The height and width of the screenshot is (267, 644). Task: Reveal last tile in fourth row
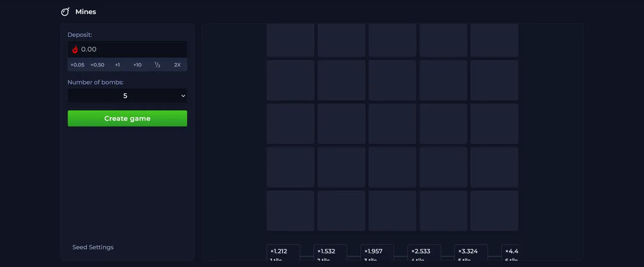tap(494, 167)
